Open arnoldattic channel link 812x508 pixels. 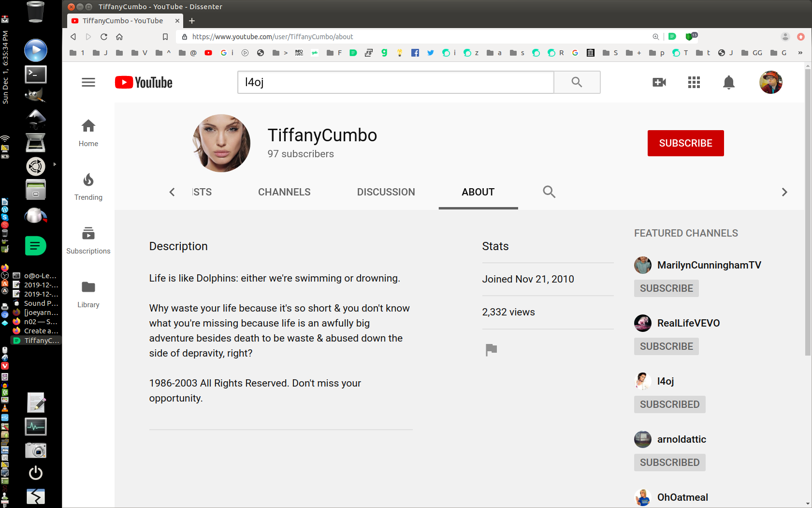(681, 439)
